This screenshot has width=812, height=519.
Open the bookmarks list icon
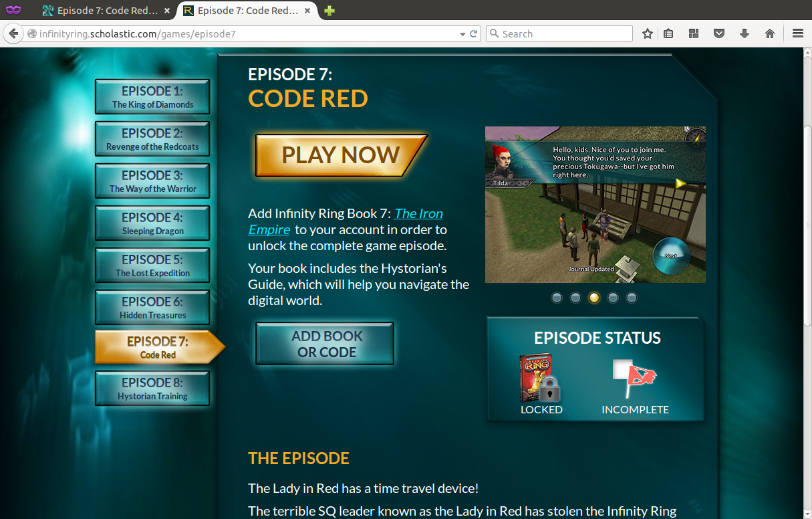tap(668, 33)
